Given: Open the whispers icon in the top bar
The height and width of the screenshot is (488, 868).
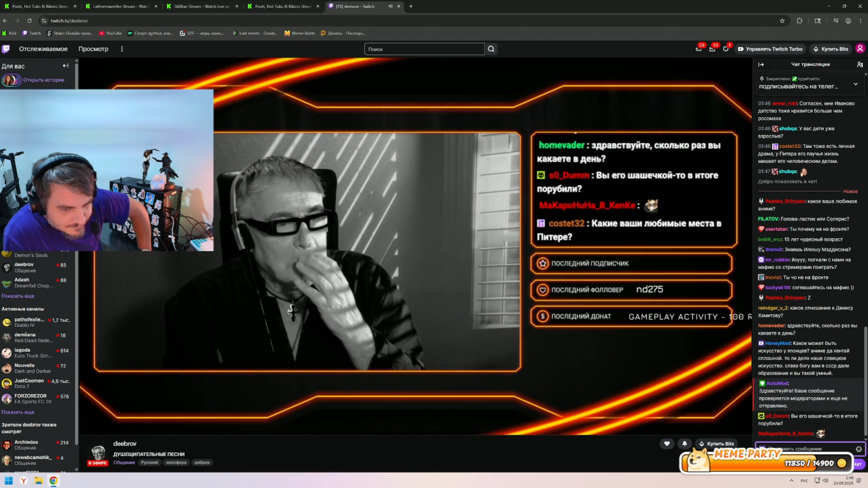Looking at the screenshot, I should [x=726, y=49].
